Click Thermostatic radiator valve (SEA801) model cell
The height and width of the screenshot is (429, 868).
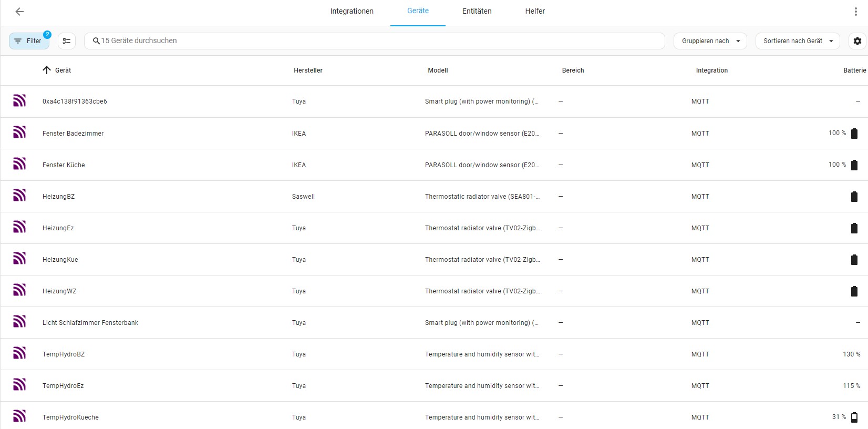482,197
